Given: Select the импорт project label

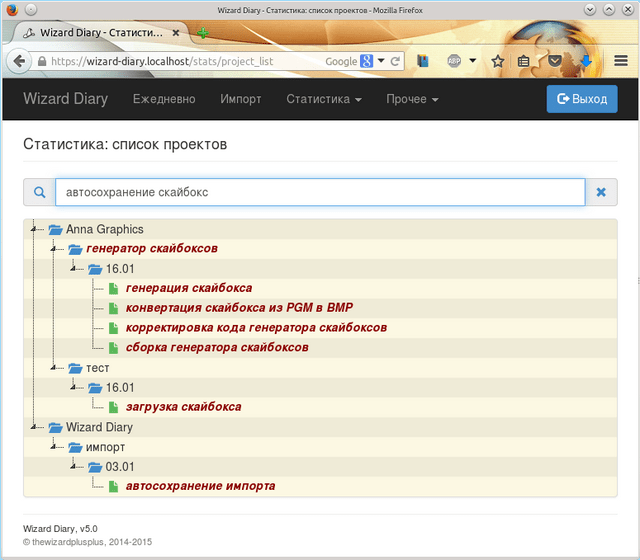Looking at the screenshot, I should click(105, 447).
